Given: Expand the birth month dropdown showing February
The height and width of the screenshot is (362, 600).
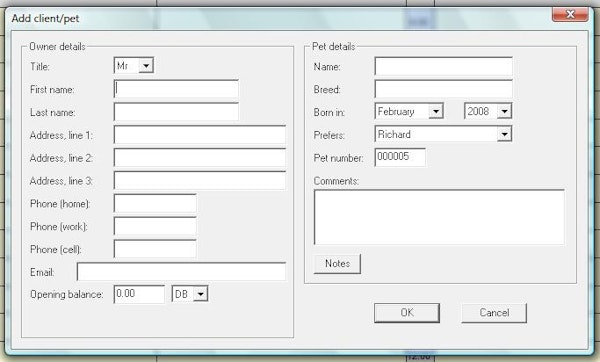Looking at the screenshot, I should 409,111.
